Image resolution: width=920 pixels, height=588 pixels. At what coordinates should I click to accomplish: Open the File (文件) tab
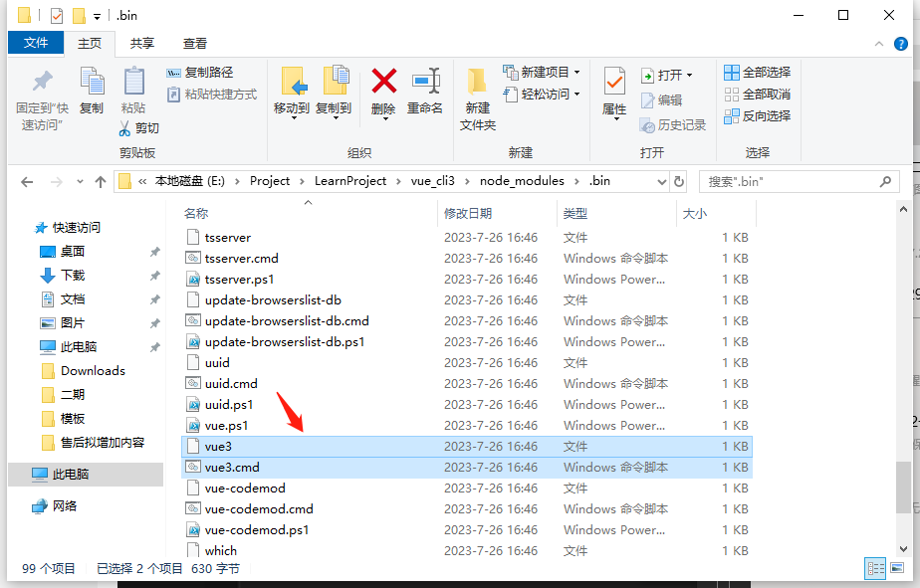tap(36, 43)
